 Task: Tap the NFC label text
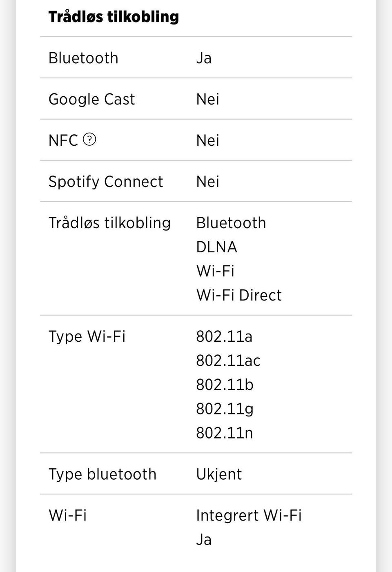[63, 140]
